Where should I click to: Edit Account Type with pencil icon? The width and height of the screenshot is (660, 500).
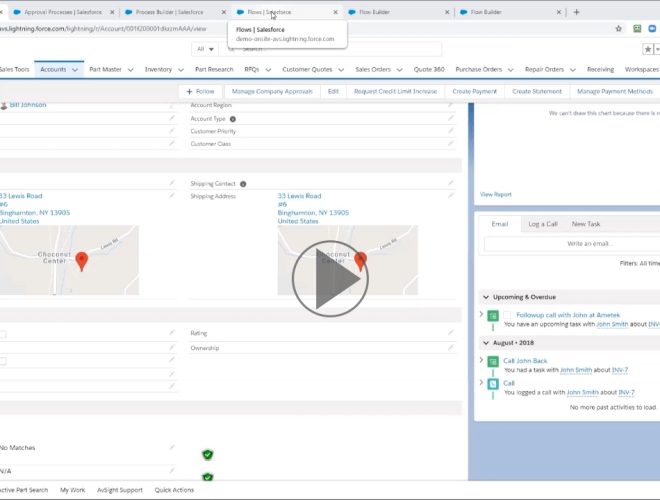[x=450, y=118]
